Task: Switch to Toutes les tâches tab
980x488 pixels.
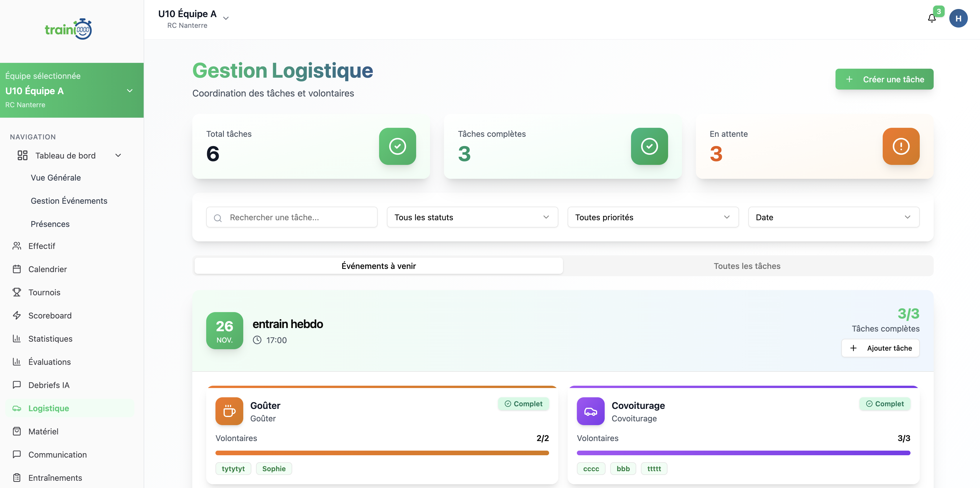Action: tap(747, 266)
